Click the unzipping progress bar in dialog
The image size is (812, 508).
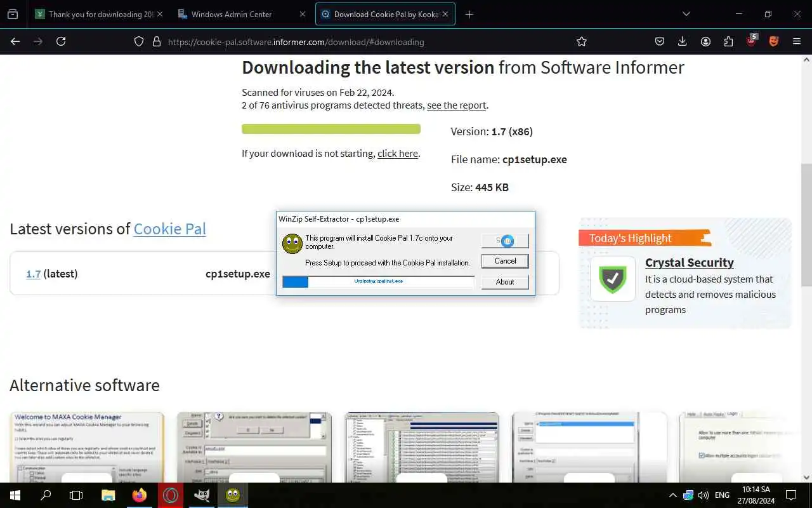(378, 282)
